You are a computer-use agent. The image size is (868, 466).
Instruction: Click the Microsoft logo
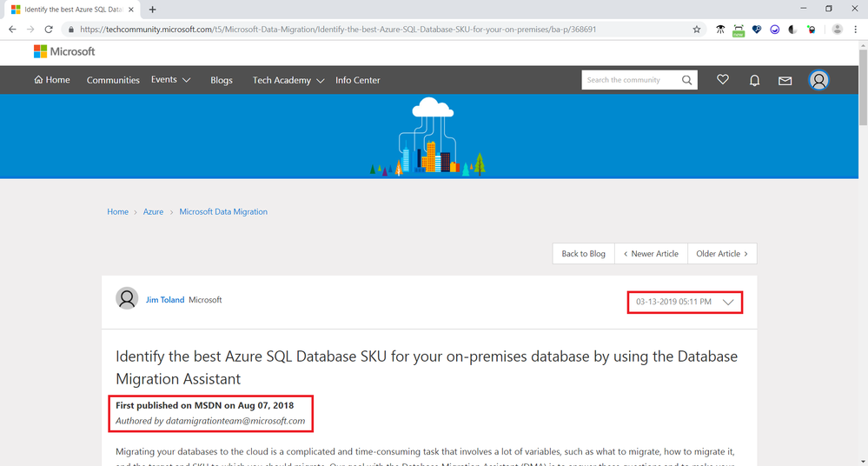pos(64,51)
